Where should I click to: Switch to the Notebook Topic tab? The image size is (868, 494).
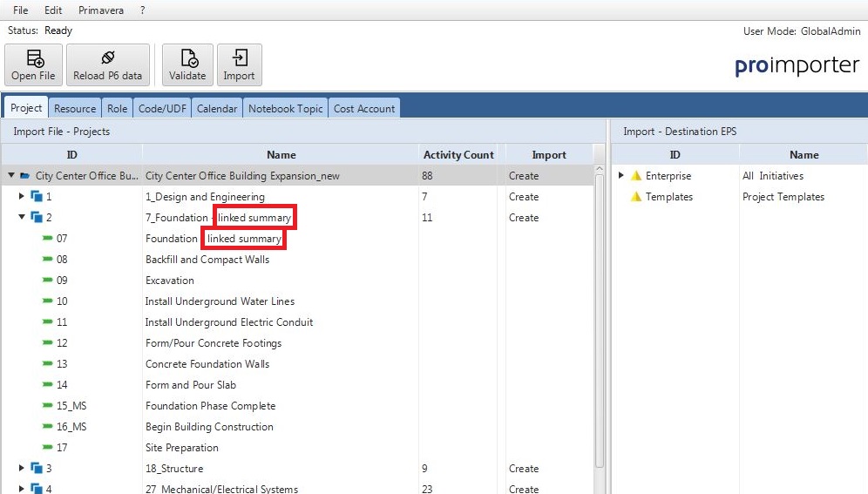286,108
